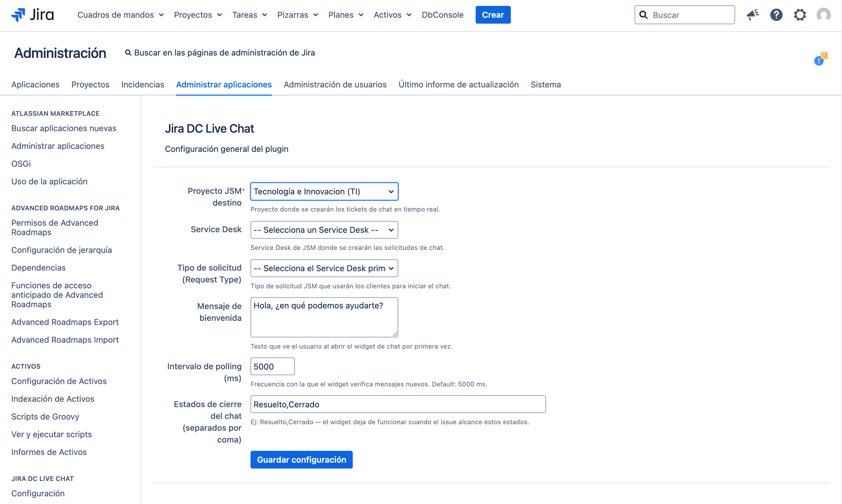
Task: Switch to Aplicaciones tab
Action: tap(35, 84)
